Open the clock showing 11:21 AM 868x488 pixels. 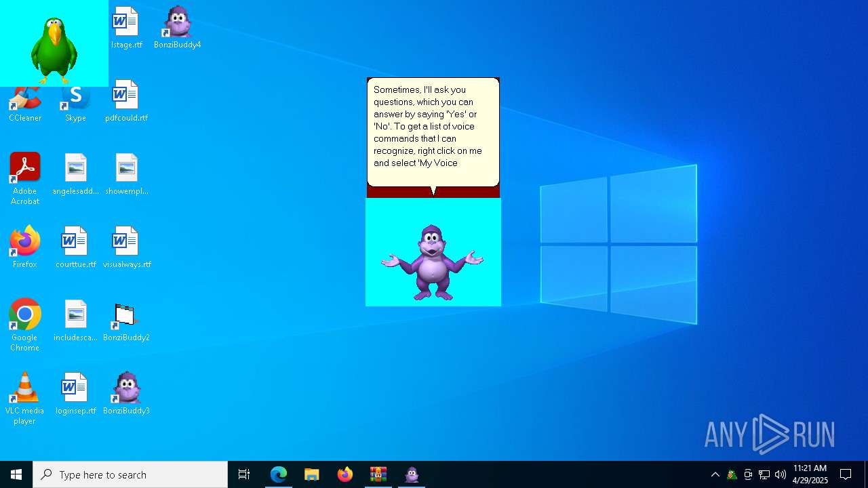[x=810, y=474]
